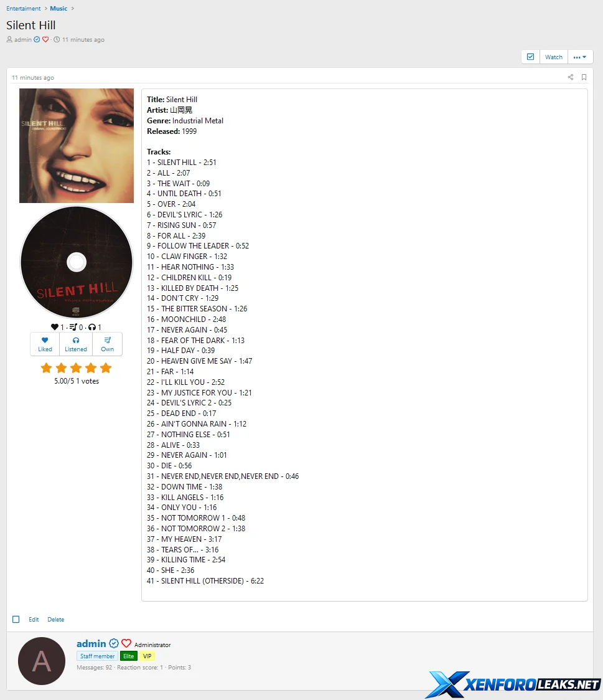The height and width of the screenshot is (700, 603).
Task: Rate with the fifth star
Action: point(106,368)
